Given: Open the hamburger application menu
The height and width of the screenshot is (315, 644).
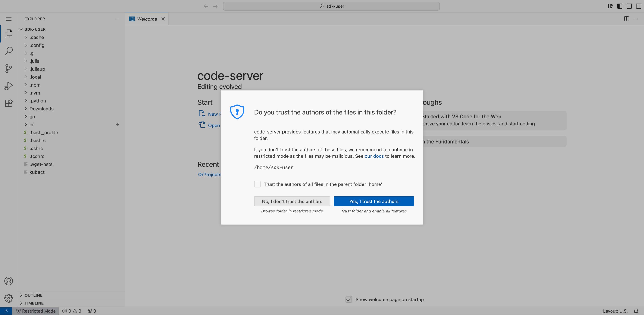Looking at the screenshot, I should [8, 19].
